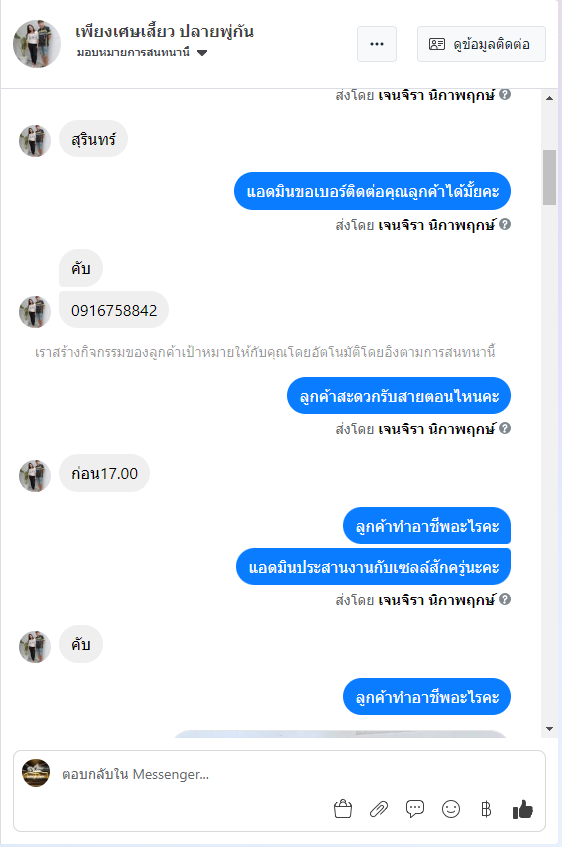Image resolution: width=562 pixels, height=847 pixels.
Task: Click help icon under the phone number request message
Action: (x=505, y=224)
